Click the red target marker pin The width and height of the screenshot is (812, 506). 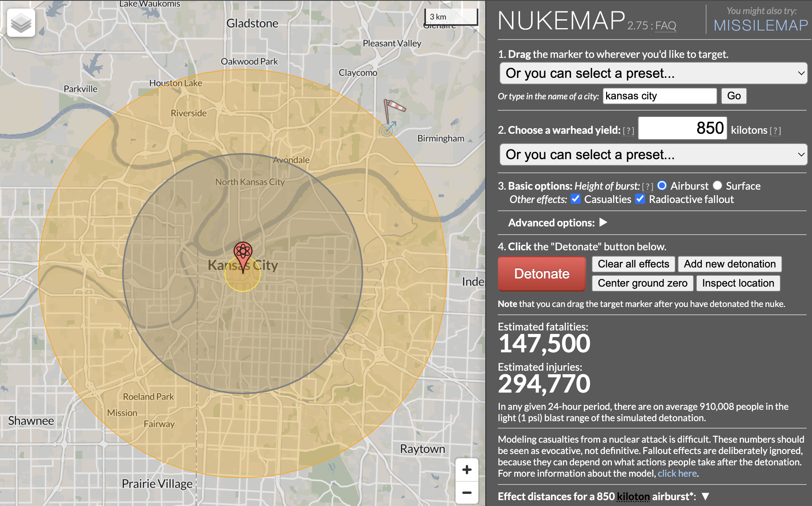pos(243,257)
